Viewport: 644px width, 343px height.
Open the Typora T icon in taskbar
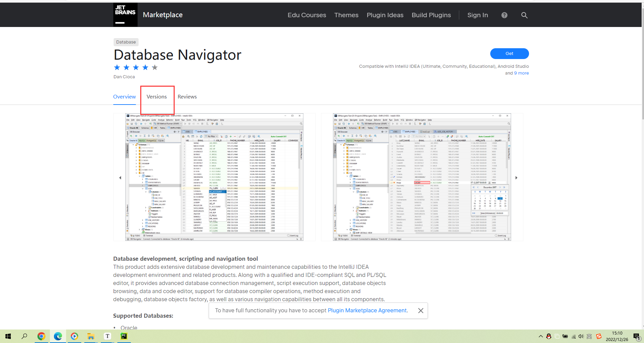(x=107, y=336)
